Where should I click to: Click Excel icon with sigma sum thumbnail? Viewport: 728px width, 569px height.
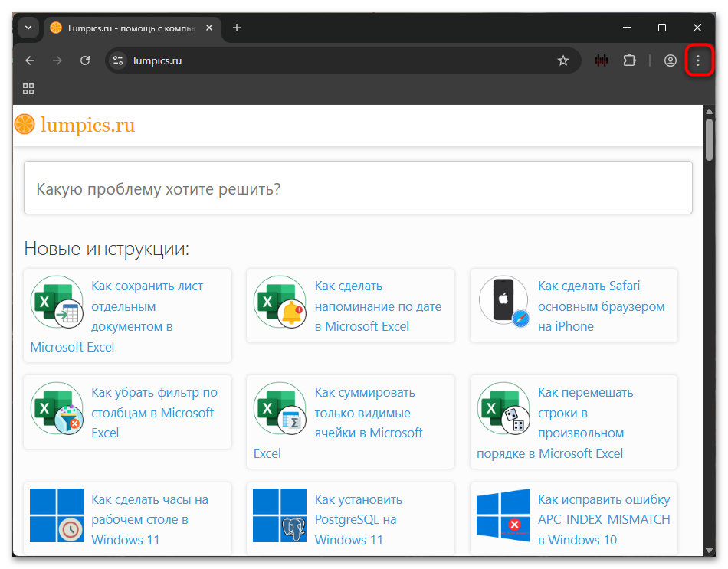tap(280, 408)
